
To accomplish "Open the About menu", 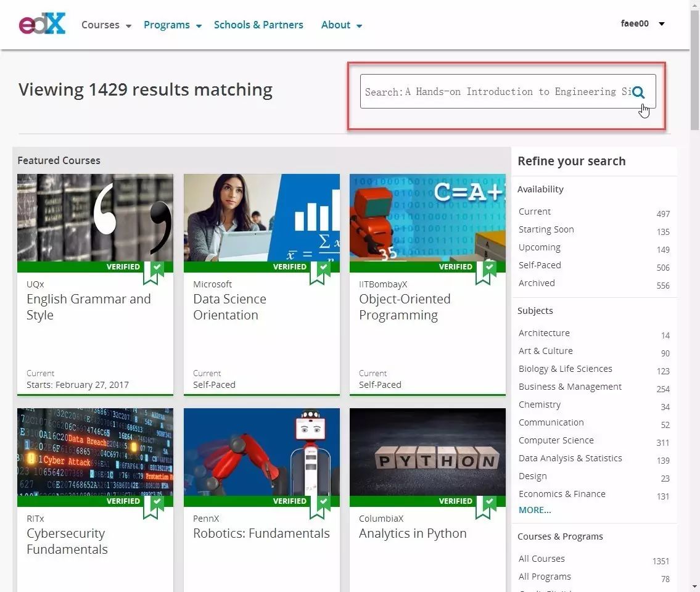I will [341, 25].
